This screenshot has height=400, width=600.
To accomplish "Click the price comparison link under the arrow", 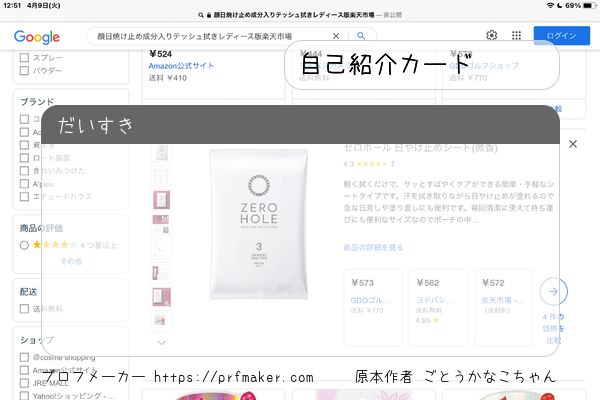I will 553,329.
